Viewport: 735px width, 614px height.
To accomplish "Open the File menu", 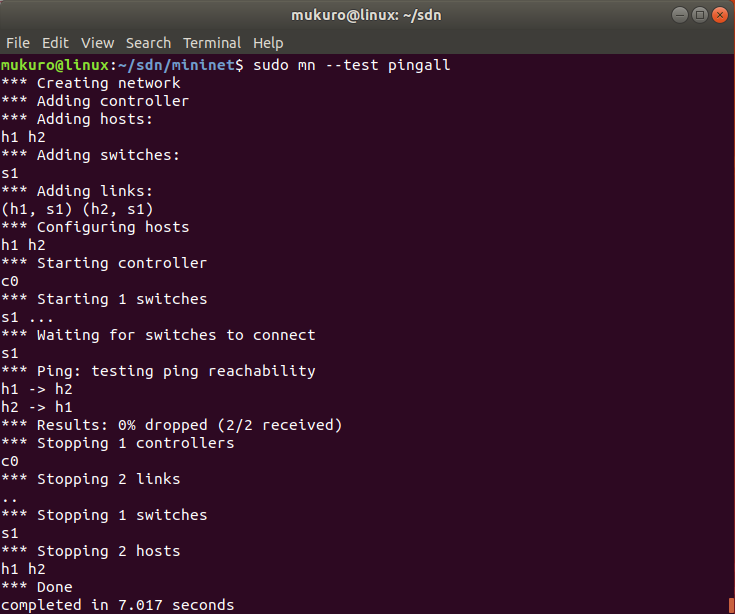I will (x=18, y=43).
